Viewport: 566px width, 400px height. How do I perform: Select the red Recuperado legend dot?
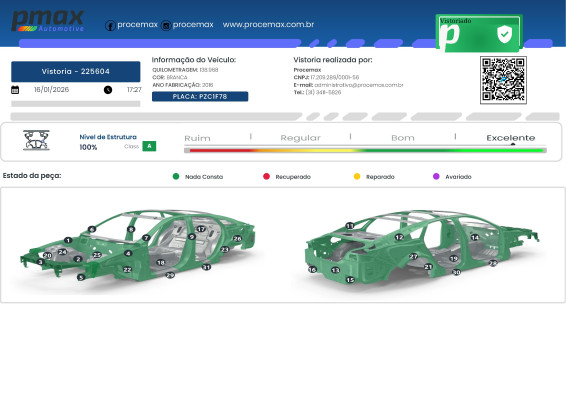tap(266, 176)
